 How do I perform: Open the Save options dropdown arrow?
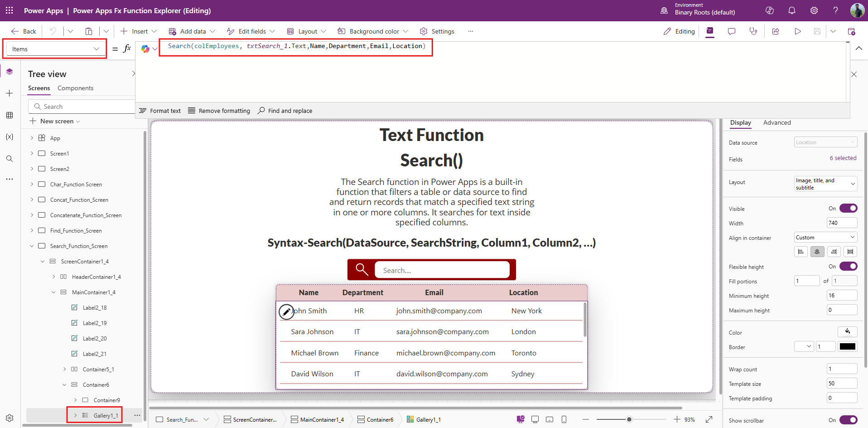point(833,31)
